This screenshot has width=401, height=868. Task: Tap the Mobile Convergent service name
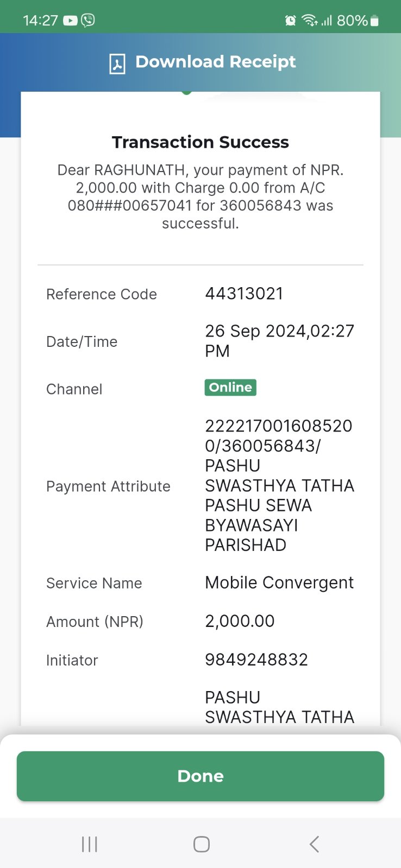(x=279, y=582)
